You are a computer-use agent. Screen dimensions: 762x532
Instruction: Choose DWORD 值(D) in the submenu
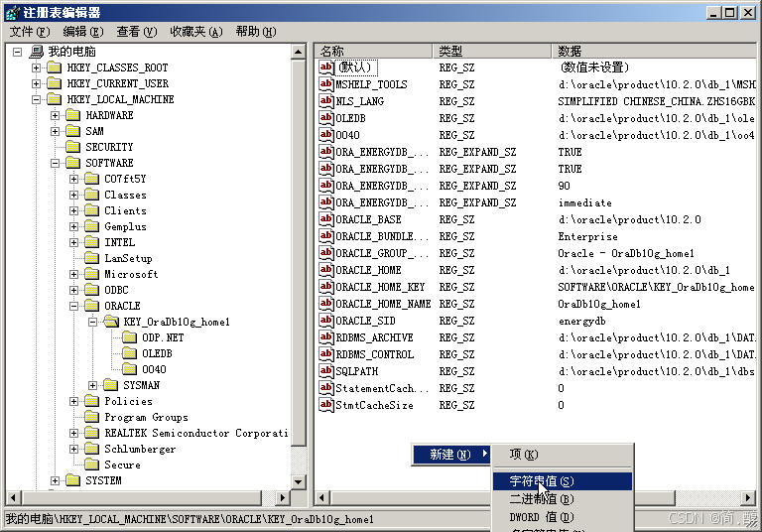(563, 517)
